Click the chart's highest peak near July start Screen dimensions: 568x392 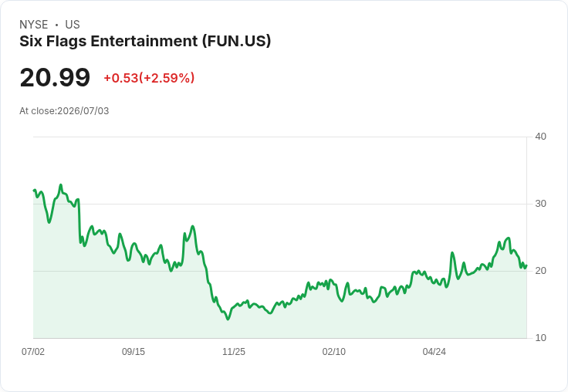click(x=61, y=184)
